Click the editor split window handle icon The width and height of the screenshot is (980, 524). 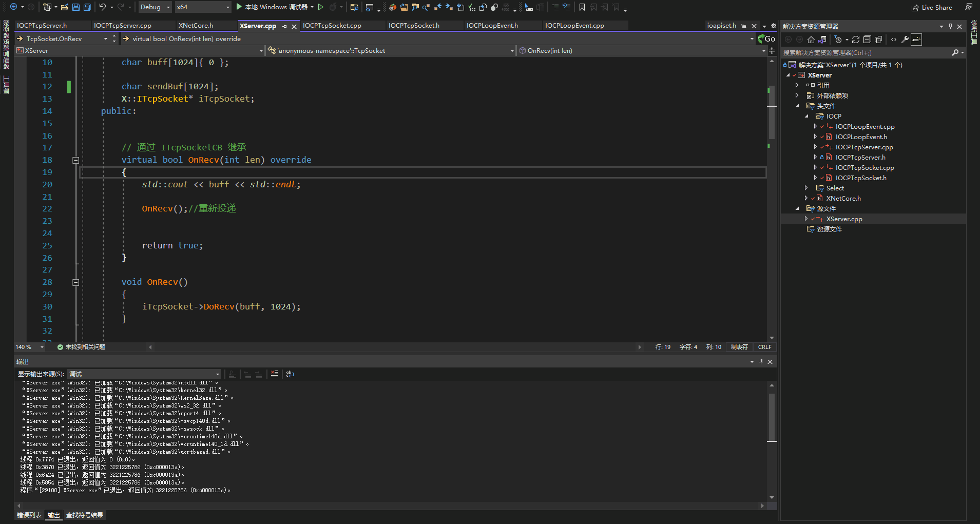point(772,50)
